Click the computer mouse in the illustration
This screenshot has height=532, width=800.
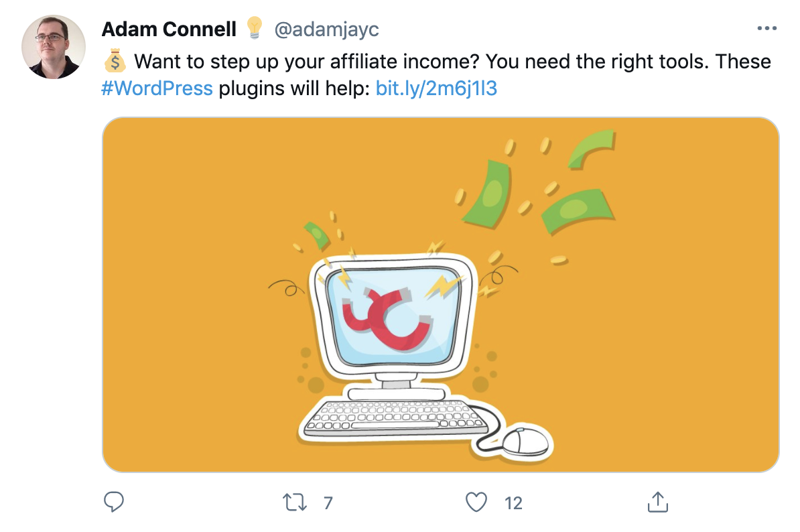(x=524, y=442)
